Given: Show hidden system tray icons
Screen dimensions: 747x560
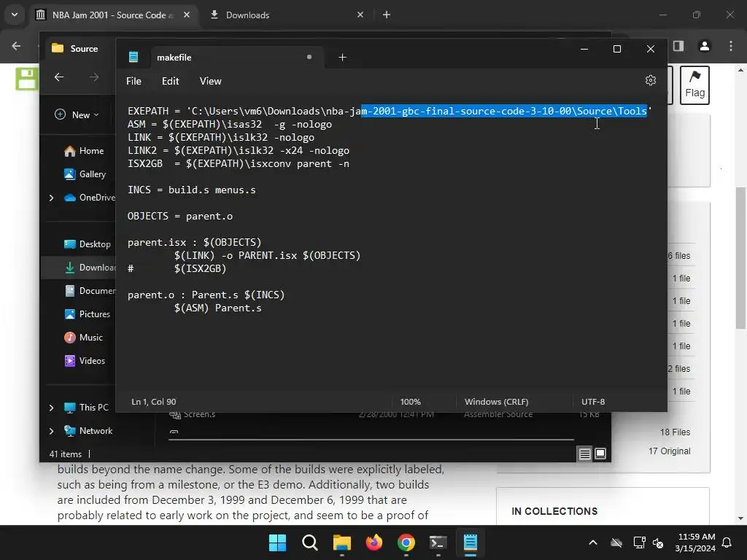Looking at the screenshot, I should point(593,542).
